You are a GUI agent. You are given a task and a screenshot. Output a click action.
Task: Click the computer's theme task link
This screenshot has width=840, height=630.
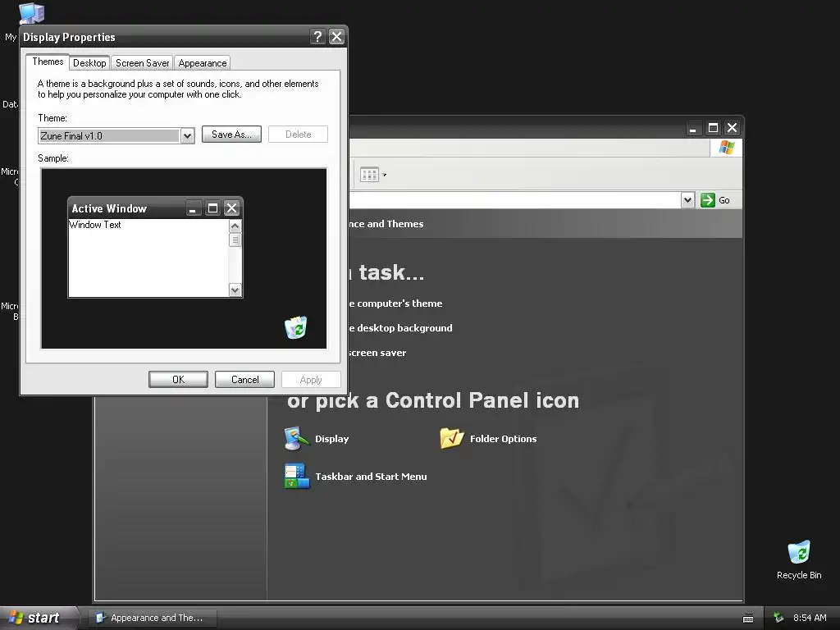[x=395, y=304]
